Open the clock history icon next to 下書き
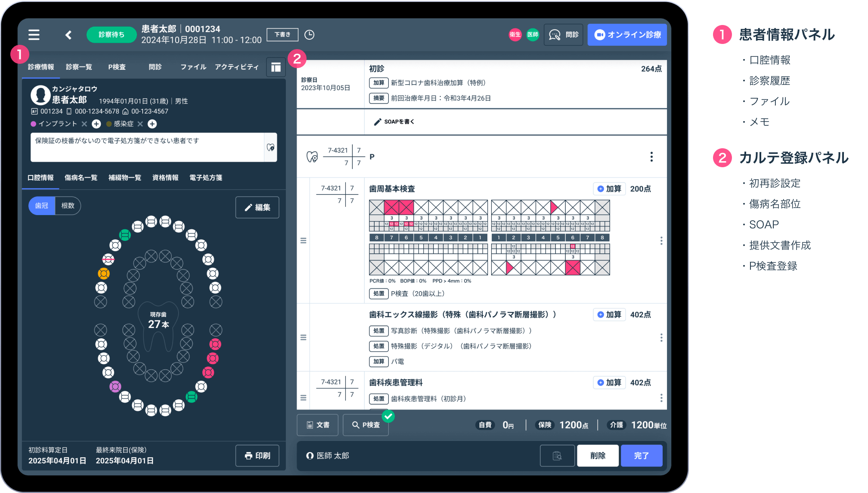This screenshot has height=493, width=868. pos(309,34)
